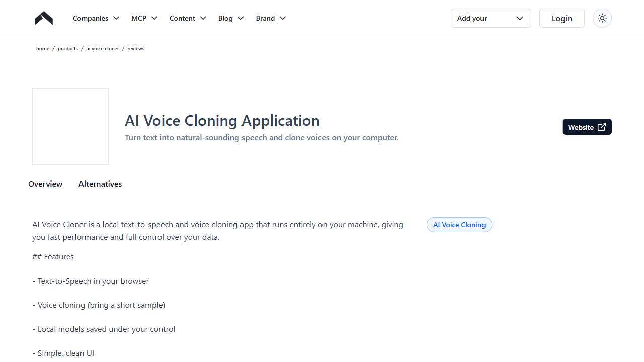The image size is (644, 362).
Task: Click the products breadcrumb link
Action: point(67,48)
